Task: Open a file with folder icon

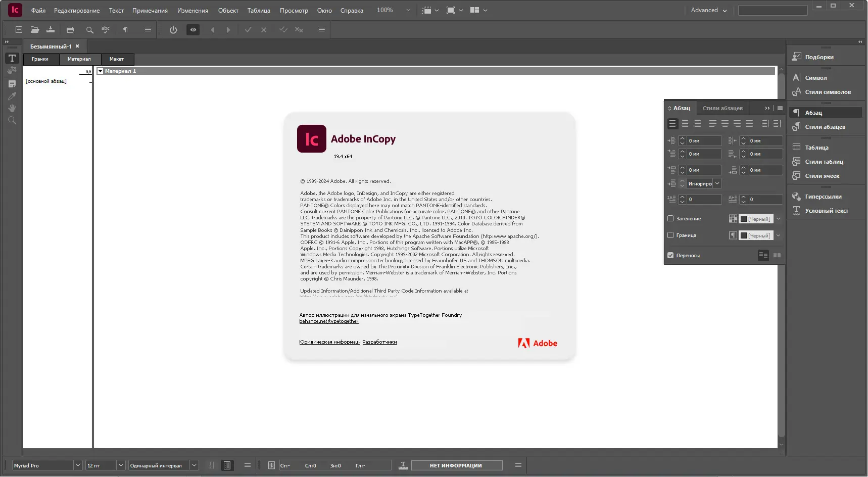Action: pos(35,30)
